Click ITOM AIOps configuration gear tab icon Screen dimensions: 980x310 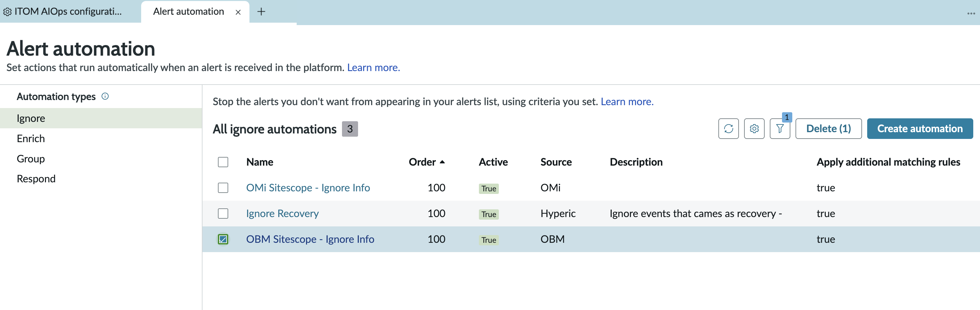pyautogui.click(x=7, y=12)
